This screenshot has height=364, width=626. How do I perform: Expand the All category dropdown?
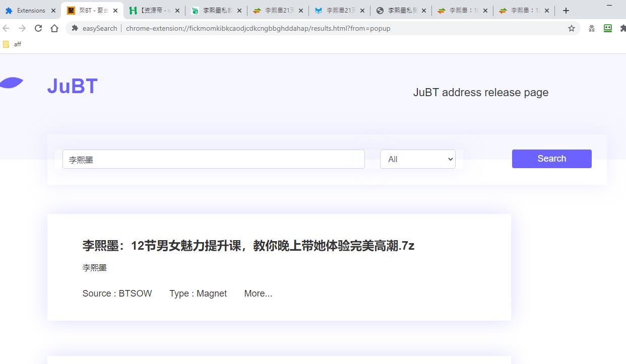417,159
